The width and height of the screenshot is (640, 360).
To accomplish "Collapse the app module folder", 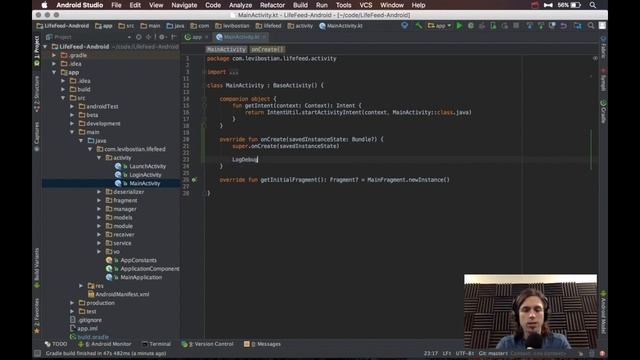I will point(54,72).
